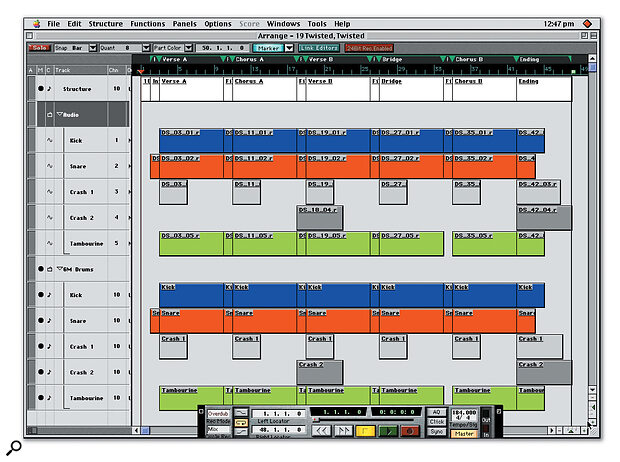Screen dimensions: 620x462
Task: Click the MIDI Crash 1 note icon
Action: (x=49, y=346)
